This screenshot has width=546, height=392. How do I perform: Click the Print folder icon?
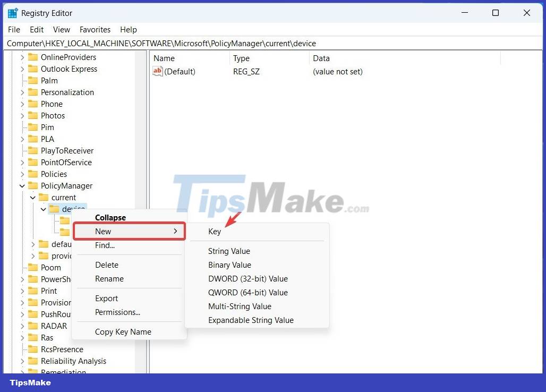33,291
